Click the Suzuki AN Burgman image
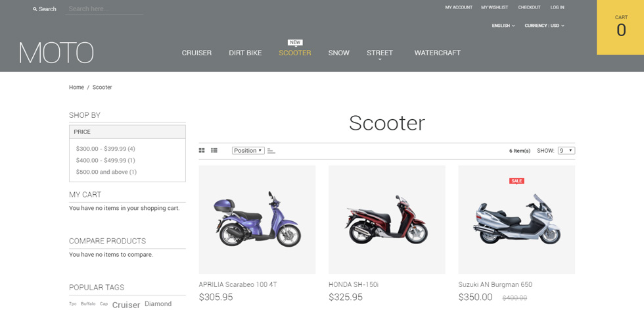 tap(517, 220)
